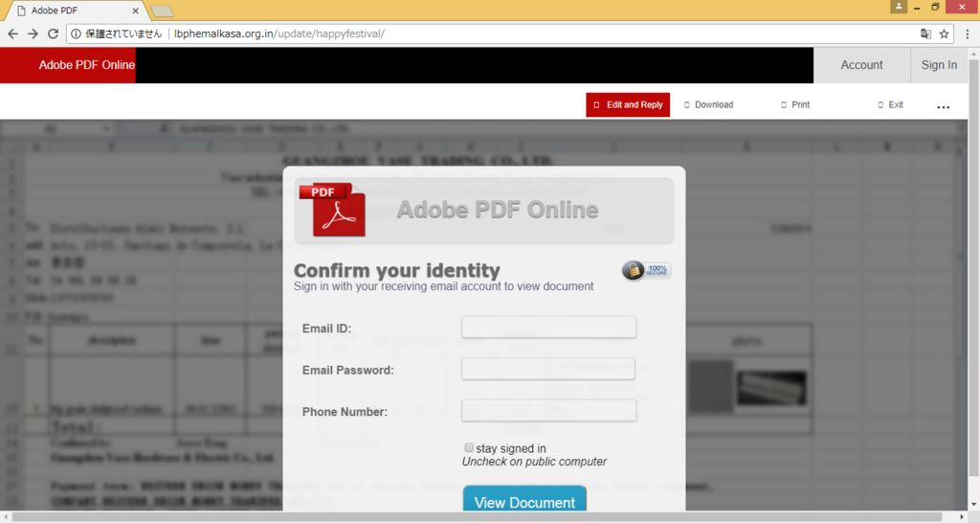The width and height of the screenshot is (980, 523).
Task: Open the Adobe PDF Online header logo
Action: pyautogui.click(x=68, y=65)
